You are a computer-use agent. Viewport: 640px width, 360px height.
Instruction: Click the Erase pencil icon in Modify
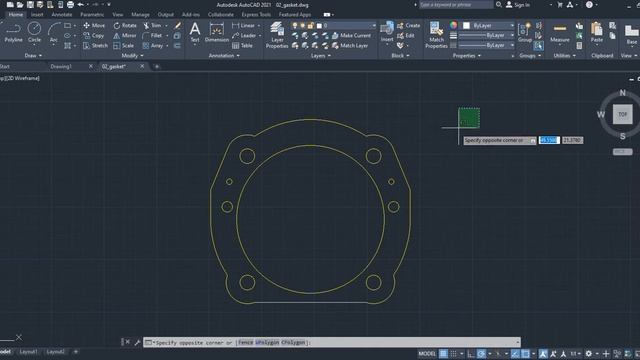(x=178, y=25)
